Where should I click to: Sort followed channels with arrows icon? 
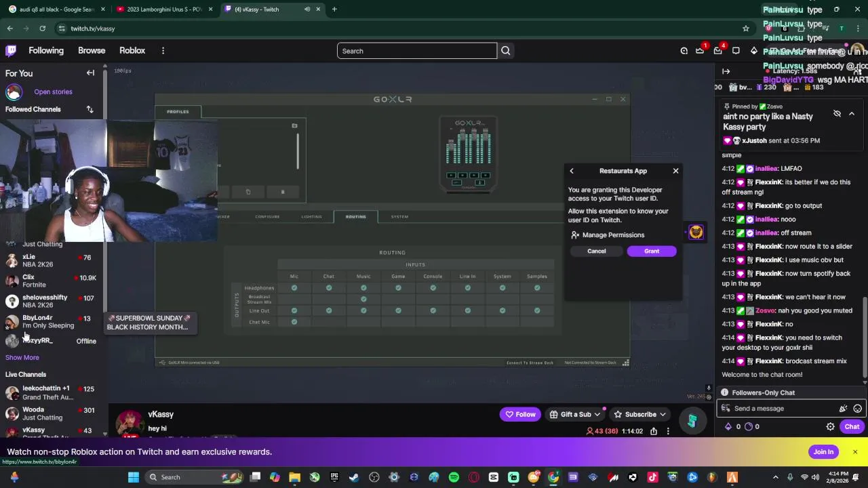[90, 109]
